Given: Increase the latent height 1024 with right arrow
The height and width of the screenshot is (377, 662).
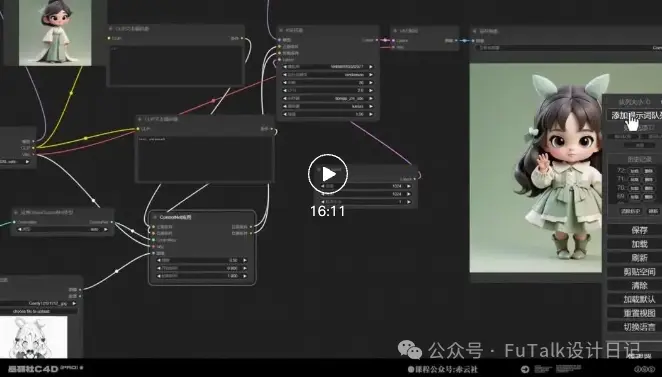Looking at the screenshot, I should 408,194.
